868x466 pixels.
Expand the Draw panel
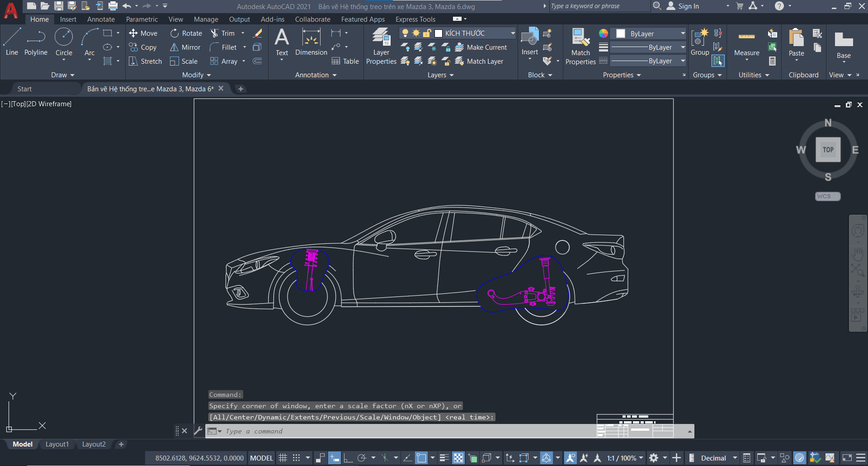pyautogui.click(x=62, y=75)
